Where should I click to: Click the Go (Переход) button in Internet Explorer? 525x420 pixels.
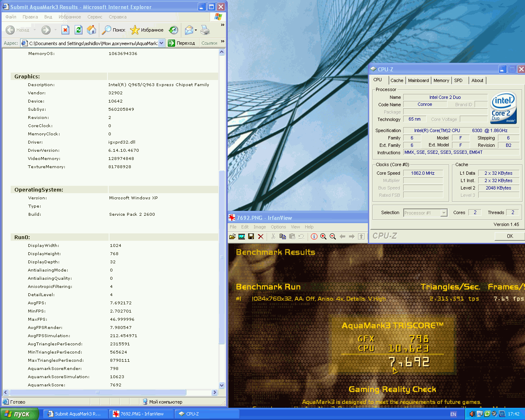point(182,43)
